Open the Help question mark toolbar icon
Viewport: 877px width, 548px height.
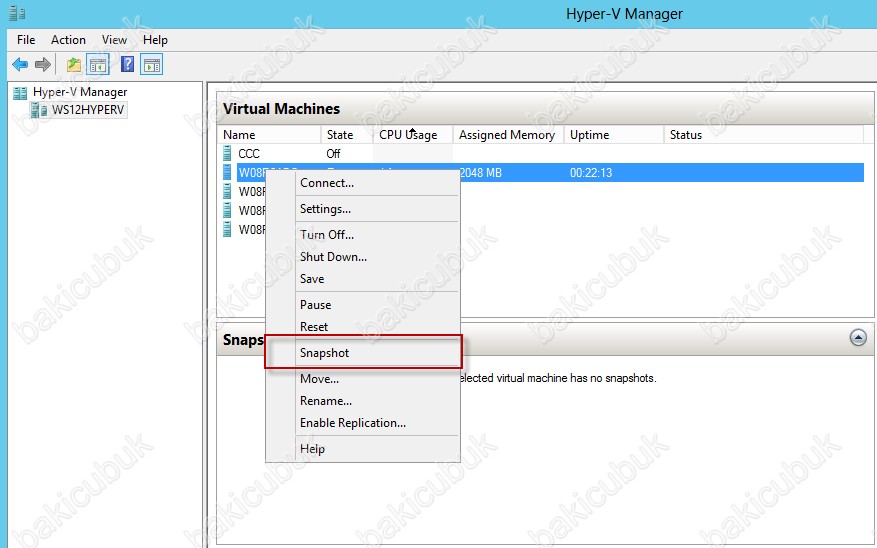[128, 64]
